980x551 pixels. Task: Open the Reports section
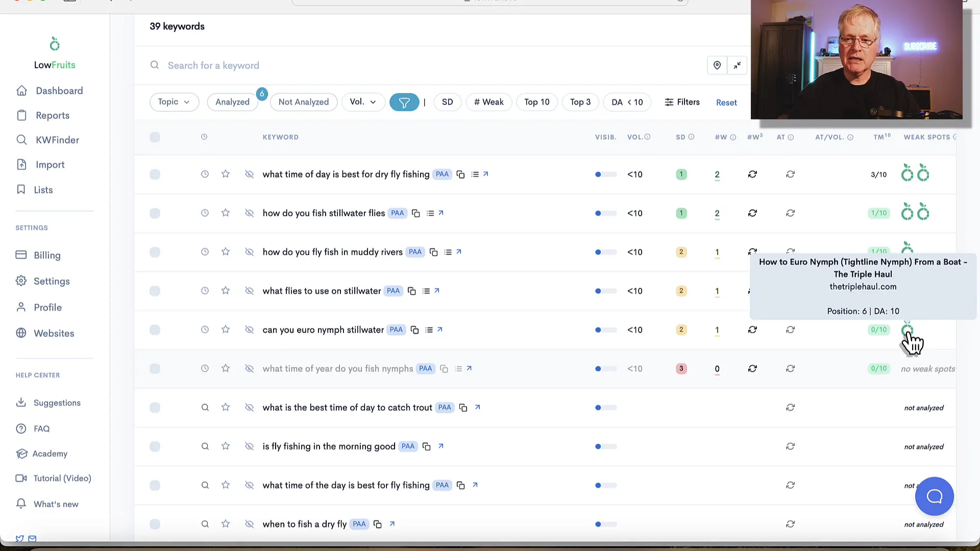pos(53,115)
